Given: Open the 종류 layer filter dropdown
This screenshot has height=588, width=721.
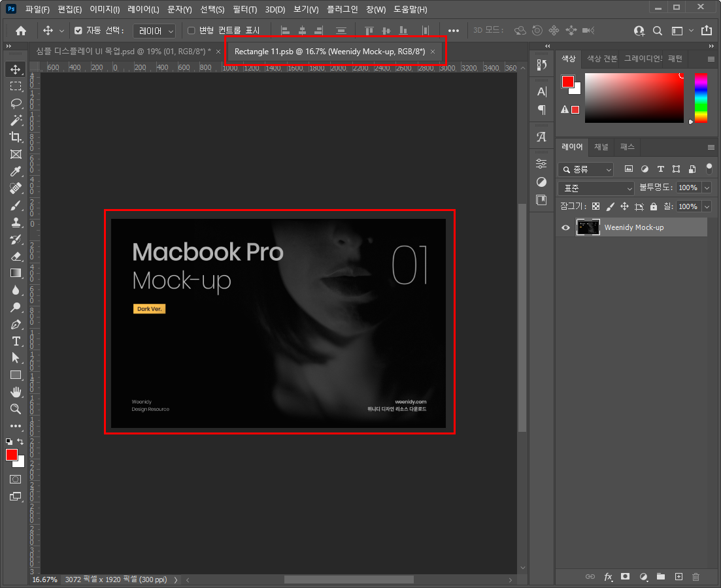Looking at the screenshot, I should click(x=586, y=170).
